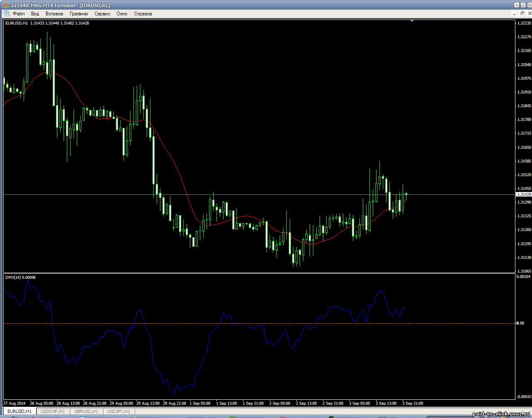This screenshot has height=418, width=532.
Task: Select the USDJPY,H1 chart tab
Action: (118, 411)
